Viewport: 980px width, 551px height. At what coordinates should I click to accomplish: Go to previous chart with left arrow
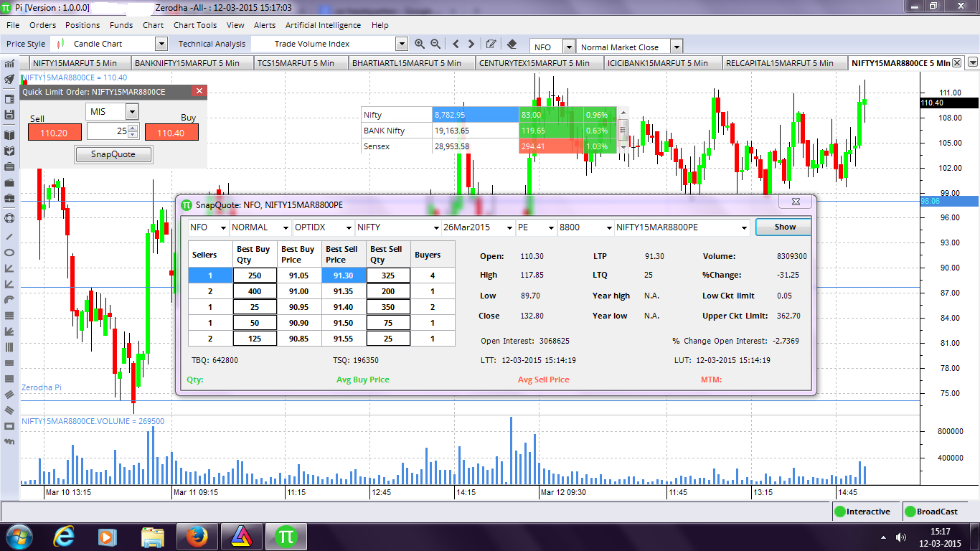click(456, 44)
